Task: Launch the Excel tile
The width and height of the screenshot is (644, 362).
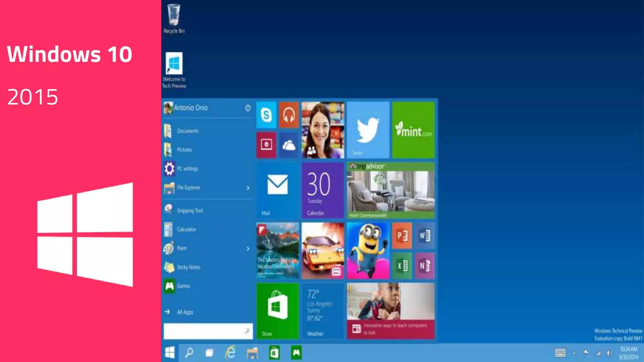Action: coord(402,266)
